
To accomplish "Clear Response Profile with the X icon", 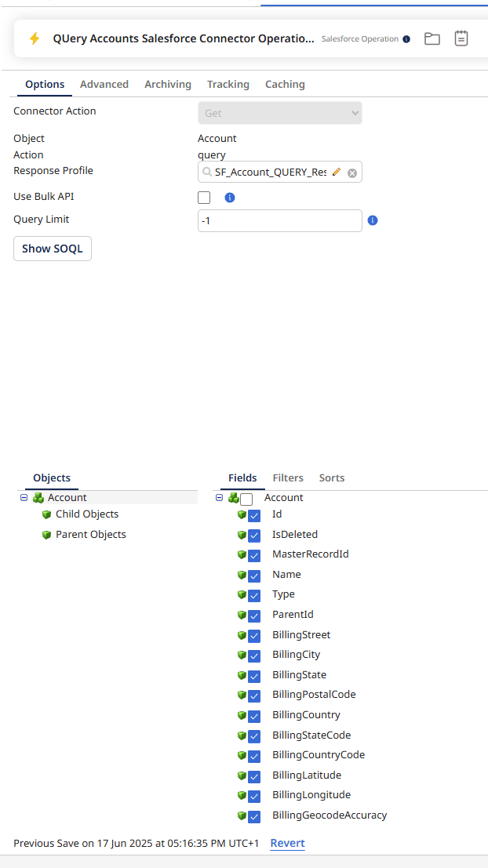I will (x=352, y=173).
